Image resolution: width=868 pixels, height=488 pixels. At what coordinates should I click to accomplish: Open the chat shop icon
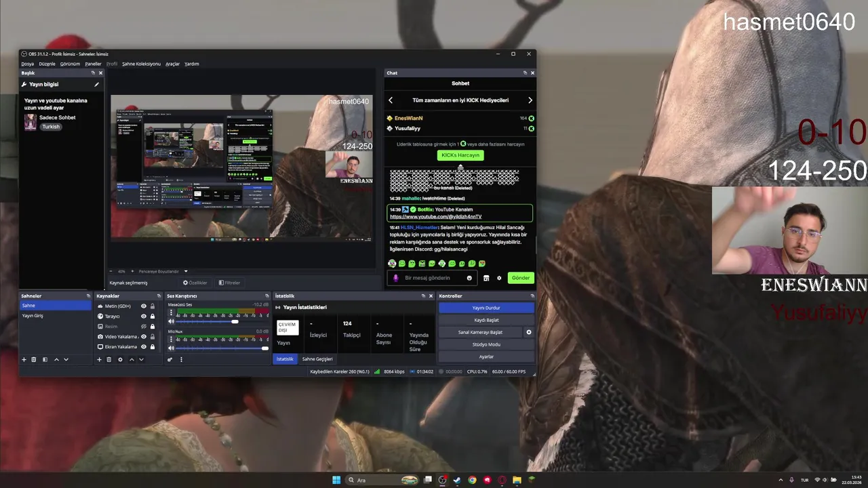(x=486, y=278)
